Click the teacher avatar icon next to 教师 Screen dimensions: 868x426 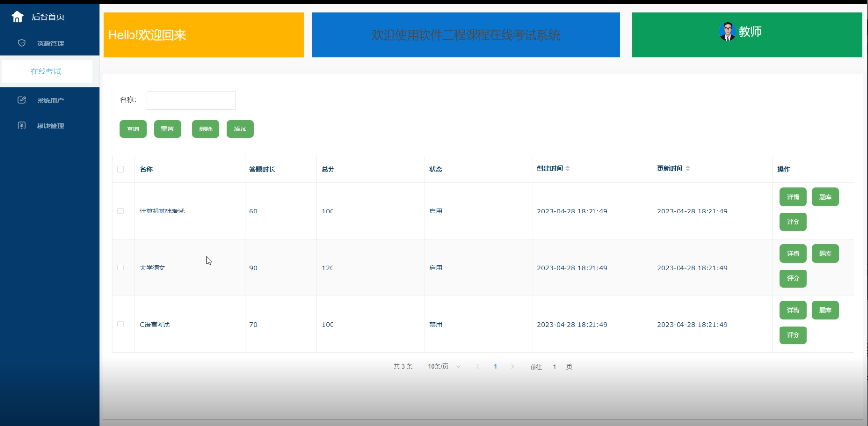click(727, 32)
